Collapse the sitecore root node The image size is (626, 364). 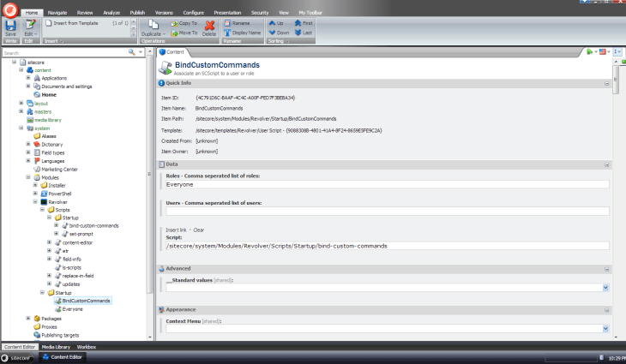[15, 62]
